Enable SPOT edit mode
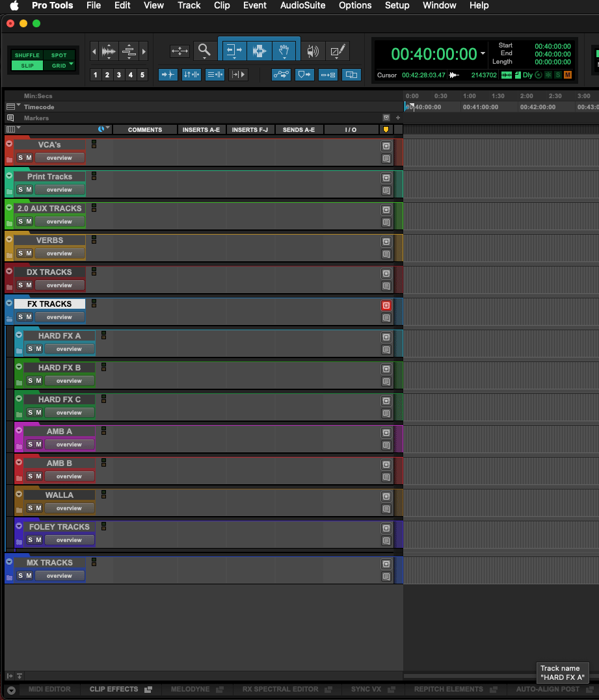Viewport: 599px width, 700px height. 59,55
